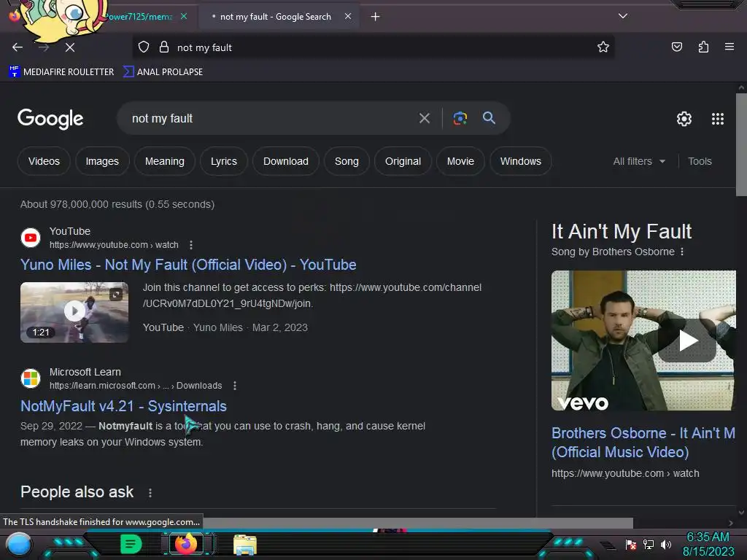Open more options for Microsoft Learn result
747x560 pixels.
(234, 386)
